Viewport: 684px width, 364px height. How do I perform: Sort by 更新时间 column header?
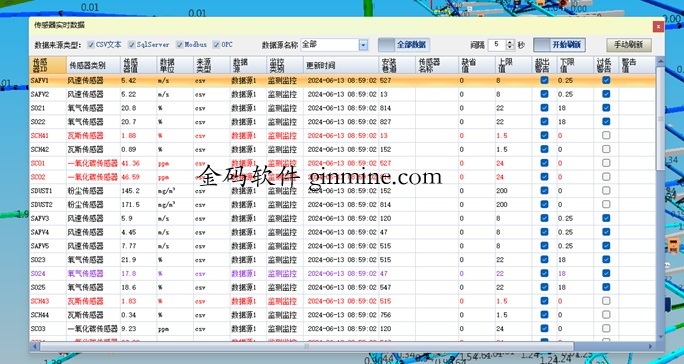(341, 65)
